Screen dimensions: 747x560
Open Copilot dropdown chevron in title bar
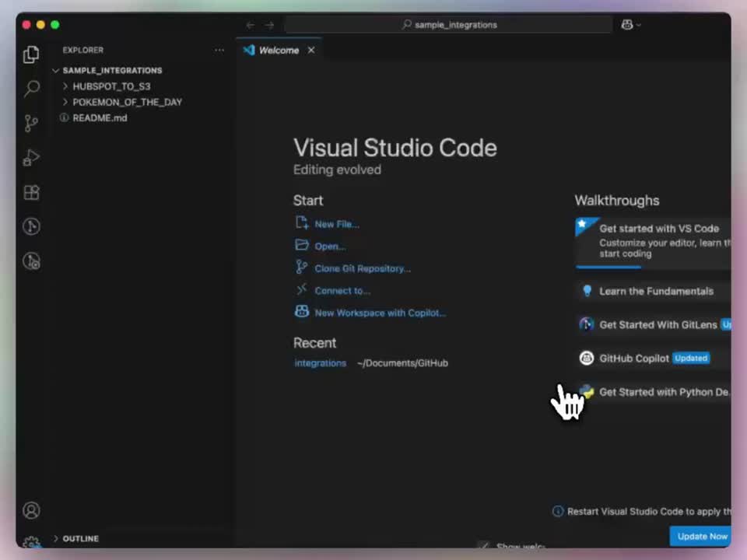pos(638,25)
